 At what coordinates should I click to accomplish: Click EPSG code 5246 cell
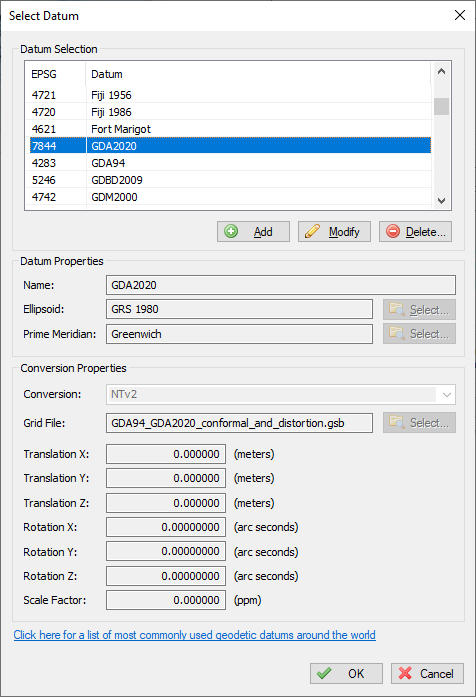pos(57,180)
